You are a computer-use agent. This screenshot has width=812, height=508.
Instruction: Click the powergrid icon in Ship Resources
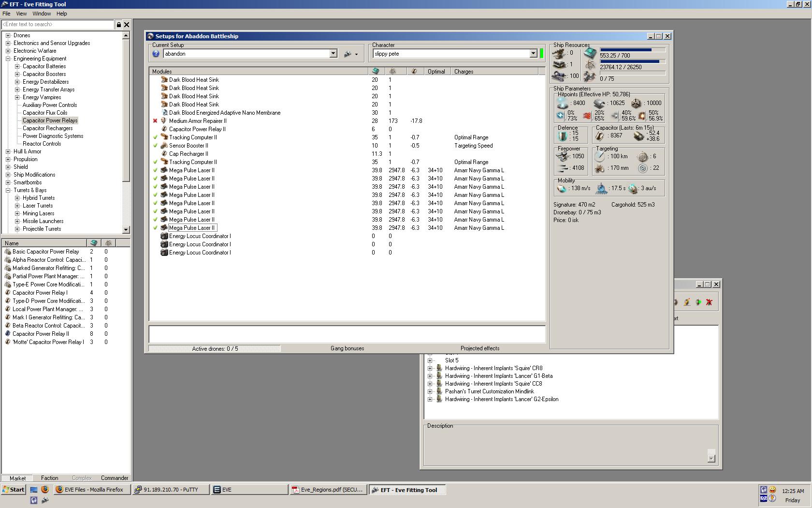(590, 64)
